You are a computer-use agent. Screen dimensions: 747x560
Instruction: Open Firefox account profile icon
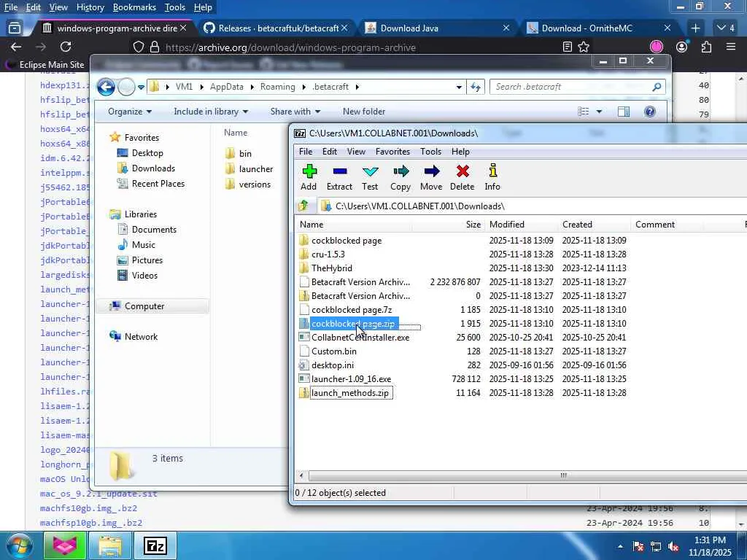click(x=682, y=47)
